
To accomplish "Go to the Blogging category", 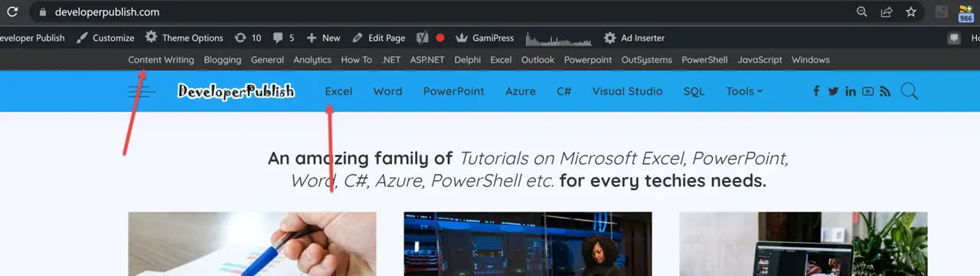I will [223, 60].
